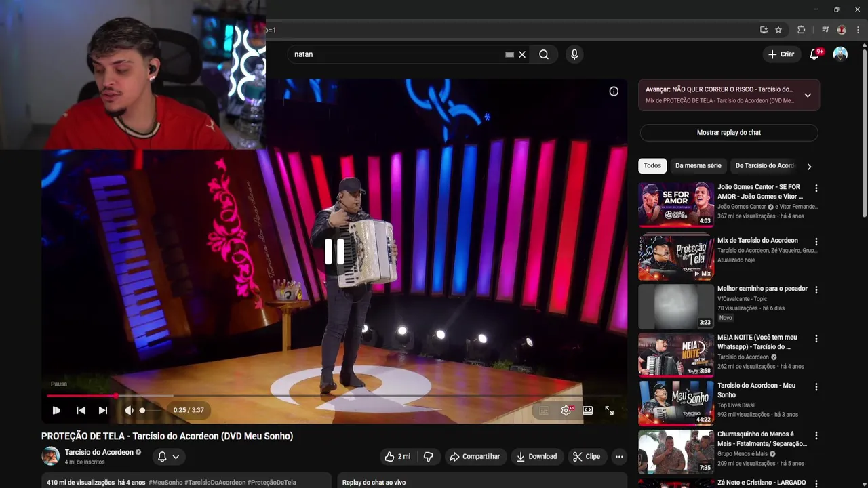The width and height of the screenshot is (868, 488).
Task: Toggle subtitles button in the player
Action: (x=544, y=410)
